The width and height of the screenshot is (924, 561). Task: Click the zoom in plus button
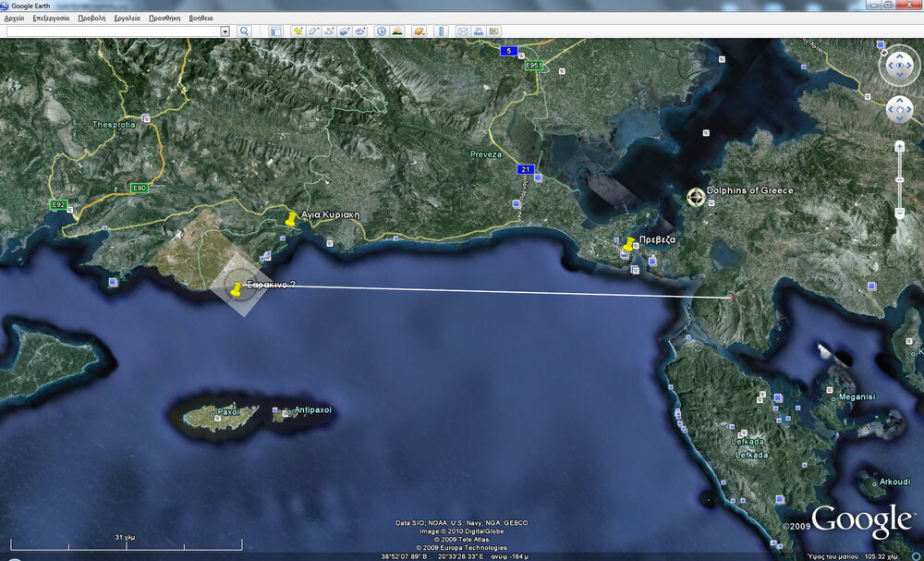(899, 147)
